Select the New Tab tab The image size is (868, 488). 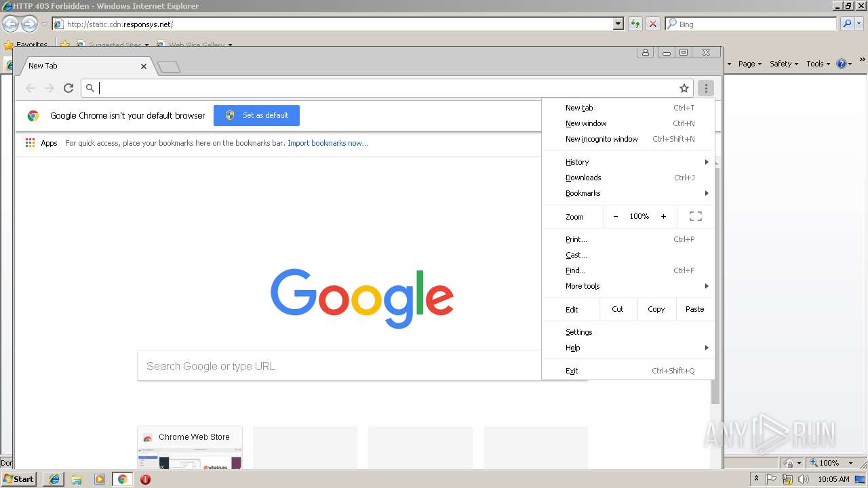tap(86, 66)
